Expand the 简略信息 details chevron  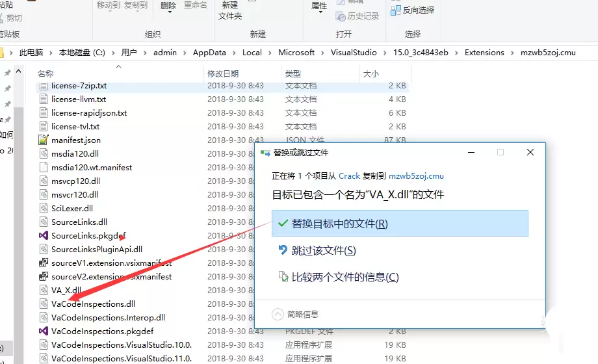(278, 314)
